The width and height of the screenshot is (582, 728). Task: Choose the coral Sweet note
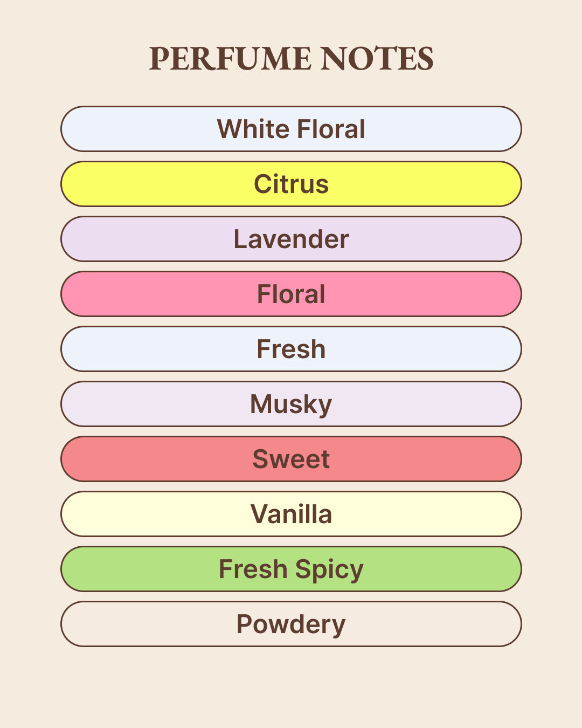(x=291, y=459)
